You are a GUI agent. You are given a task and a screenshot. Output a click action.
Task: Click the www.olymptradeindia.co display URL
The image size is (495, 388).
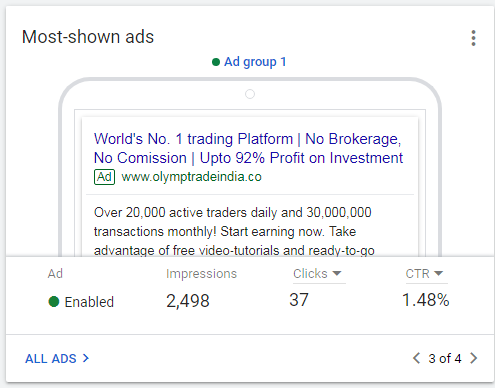click(192, 177)
